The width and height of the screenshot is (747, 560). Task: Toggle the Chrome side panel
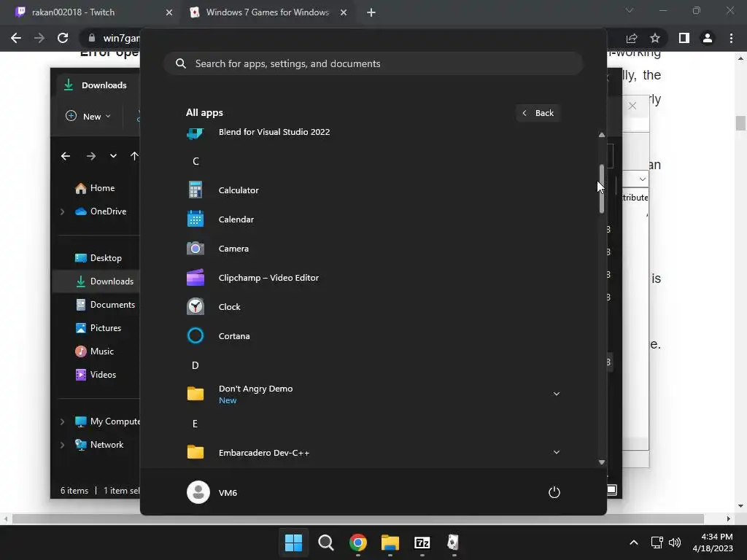(x=684, y=38)
